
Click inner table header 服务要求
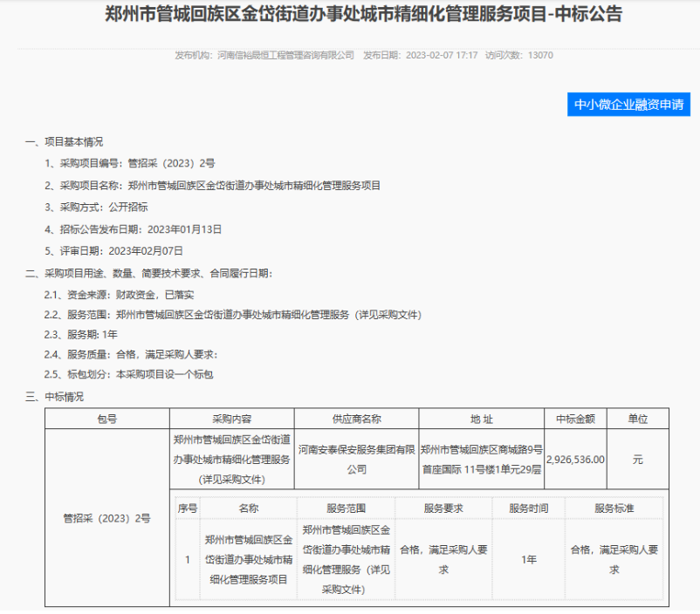pyautogui.click(x=443, y=508)
